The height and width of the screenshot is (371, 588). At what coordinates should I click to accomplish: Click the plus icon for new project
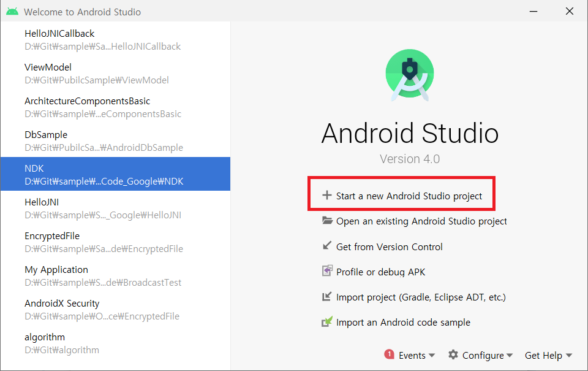point(327,195)
